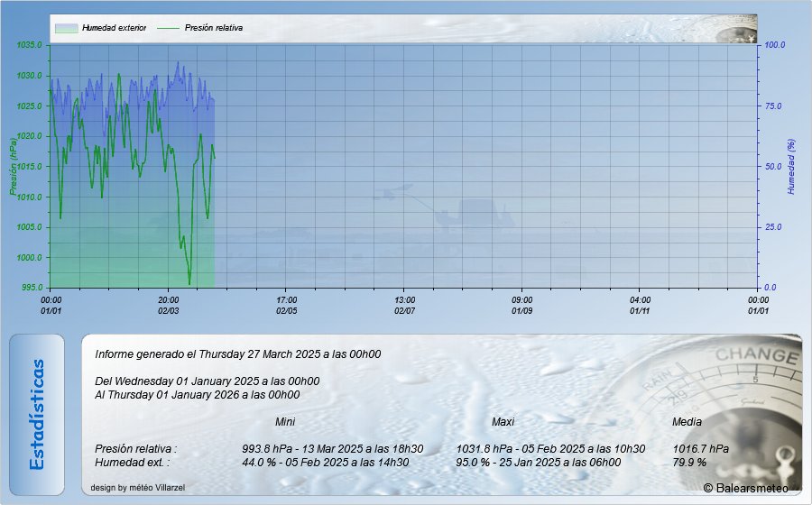This screenshot has height=505, width=812.
Task: Click the 25.0 humidity axis value
Action: [773, 227]
